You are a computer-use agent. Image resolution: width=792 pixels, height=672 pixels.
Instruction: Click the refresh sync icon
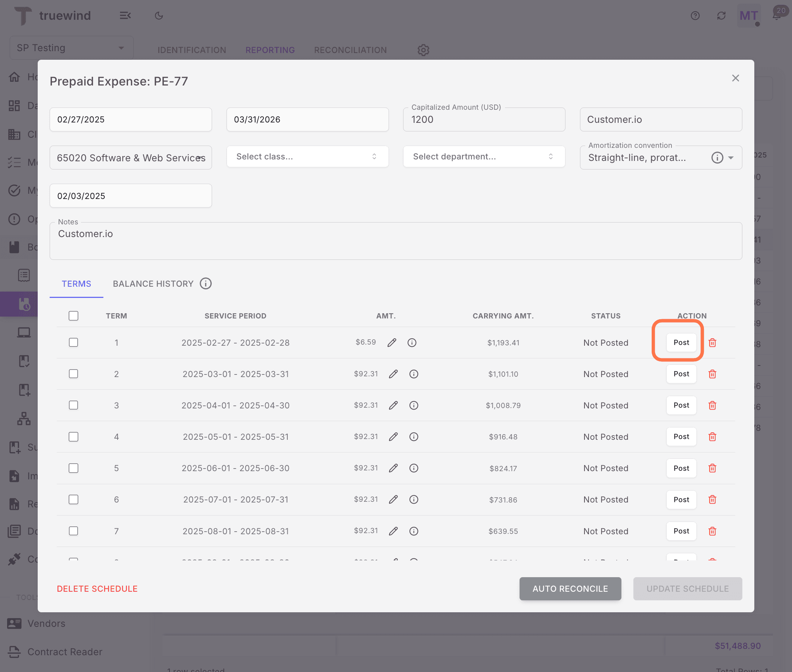[721, 16]
